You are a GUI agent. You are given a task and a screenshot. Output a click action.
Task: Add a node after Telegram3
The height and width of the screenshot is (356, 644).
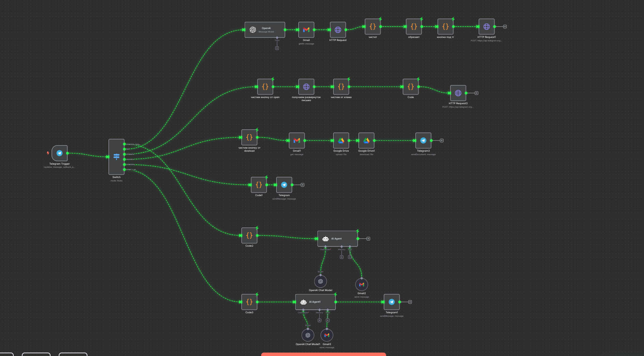pos(442,140)
